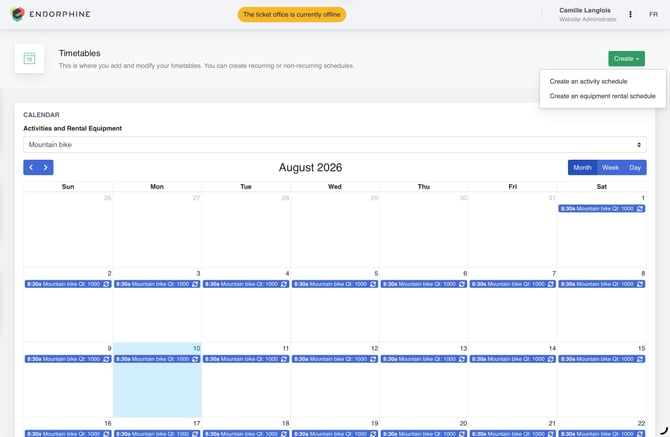670x437 pixels.
Task: Click day number 2 in the calendar
Action: pos(109,273)
